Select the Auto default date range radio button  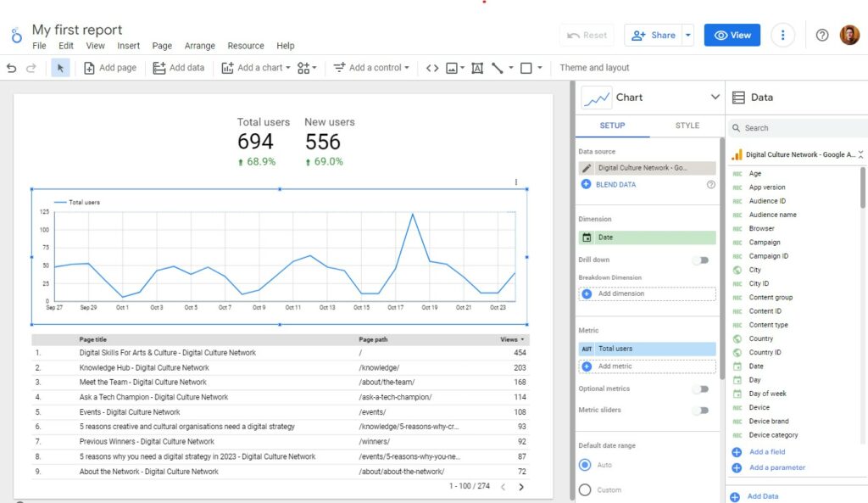point(583,465)
